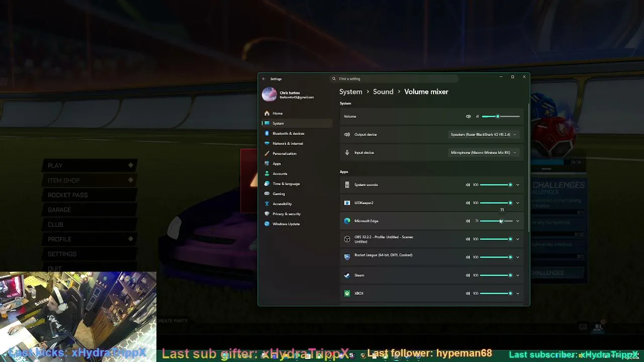Click the main system Volume slider
The width and height of the screenshot is (644, 362).
pyautogui.click(x=501, y=117)
